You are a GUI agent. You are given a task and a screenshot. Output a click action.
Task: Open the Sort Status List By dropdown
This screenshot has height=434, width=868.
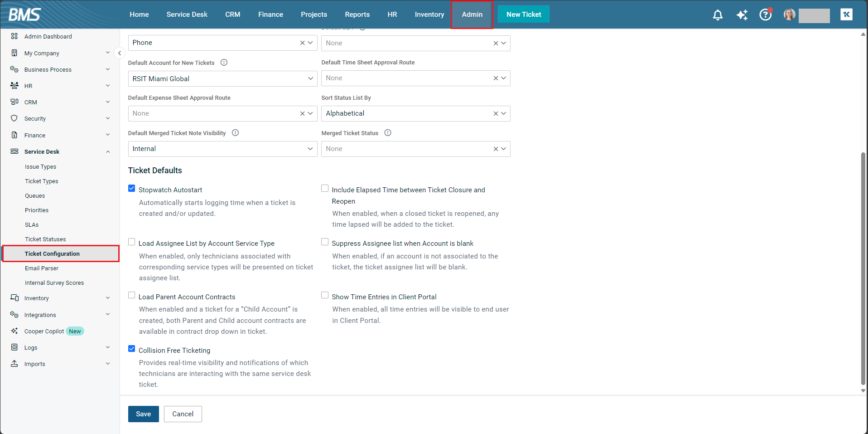503,113
